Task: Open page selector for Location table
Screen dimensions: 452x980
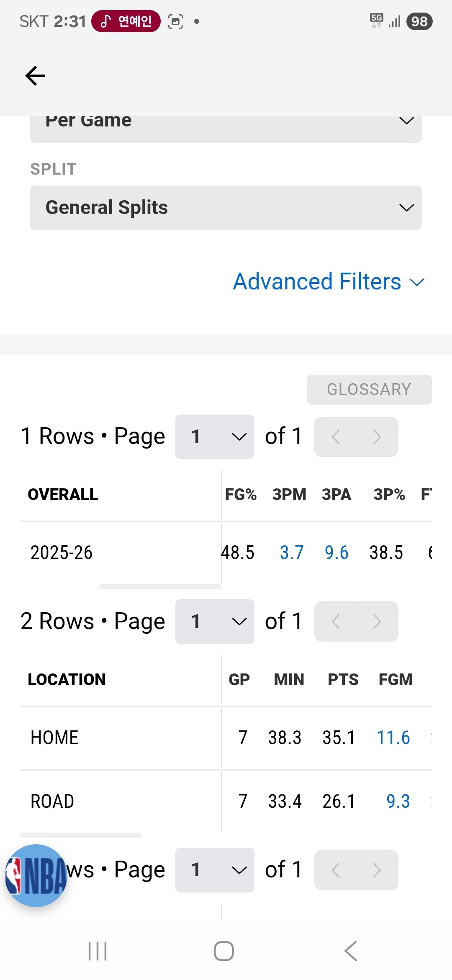Action: point(215,622)
